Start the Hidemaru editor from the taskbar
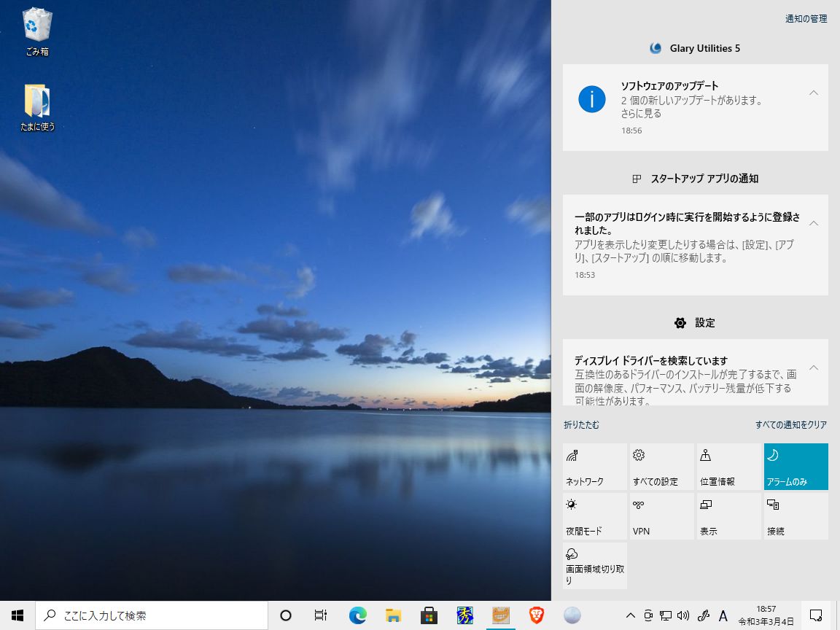Image resolution: width=840 pixels, height=630 pixels. [x=464, y=615]
